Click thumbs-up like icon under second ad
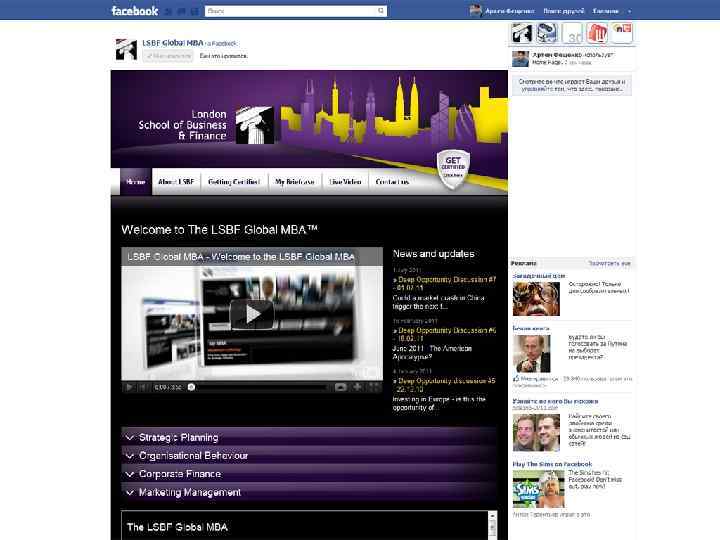720x540 pixels. (x=516, y=379)
